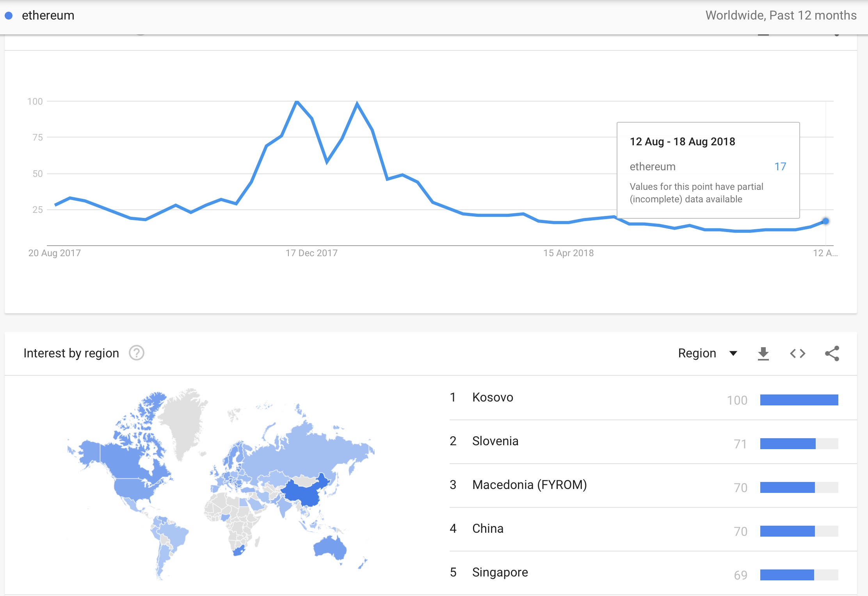Click China in the region list
This screenshot has height=596, width=868.
point(487,528)
